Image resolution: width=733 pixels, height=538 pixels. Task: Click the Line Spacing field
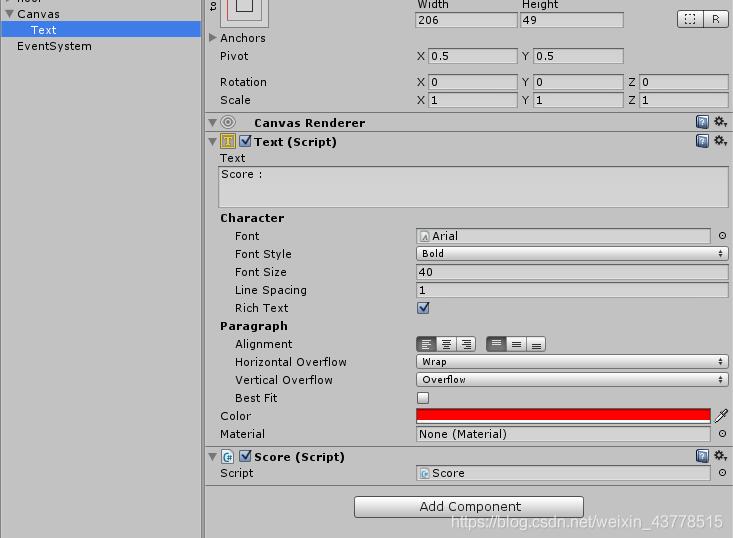[572, 290]
